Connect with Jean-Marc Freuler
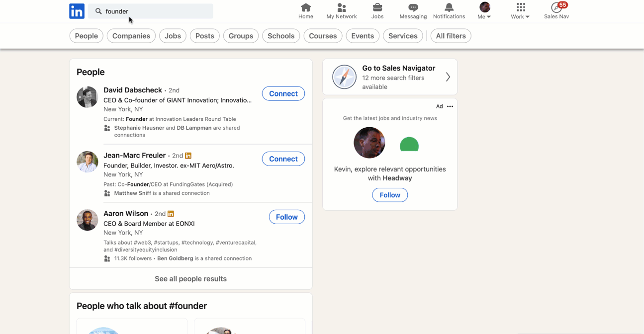Image resolution: width=644 pixels, height=334 pixels. [x=283, y=159]
